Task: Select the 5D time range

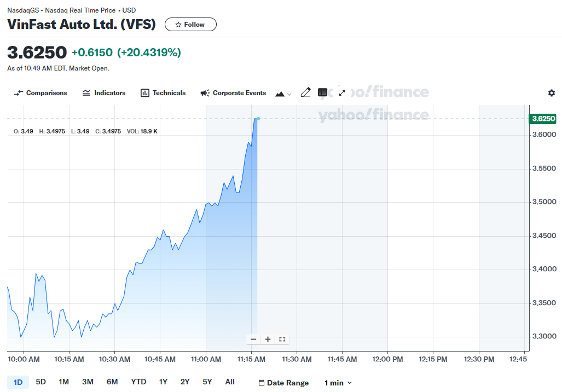Action: pyautogui.click(x=41, y=382)
